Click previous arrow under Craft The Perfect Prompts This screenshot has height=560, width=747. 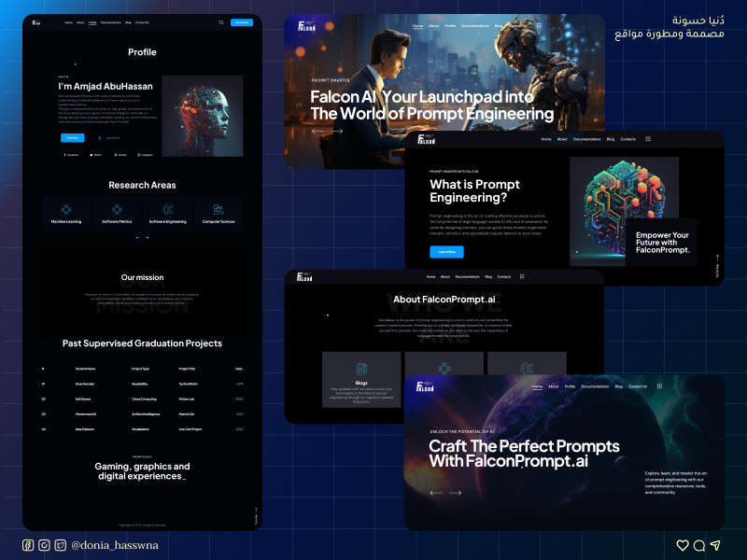click(435, 492)
